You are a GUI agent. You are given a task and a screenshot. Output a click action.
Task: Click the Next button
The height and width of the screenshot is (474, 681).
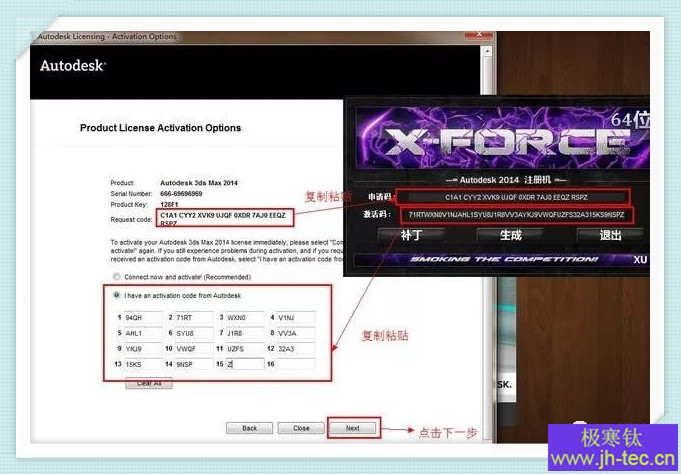tap(353, 428)
